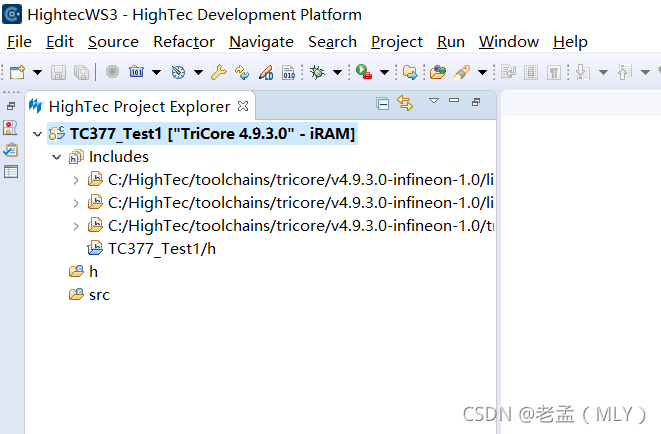The width and height of the screenshot is (661, 434).
Task: Click the globe with compass icon
Action: point(178,72)
